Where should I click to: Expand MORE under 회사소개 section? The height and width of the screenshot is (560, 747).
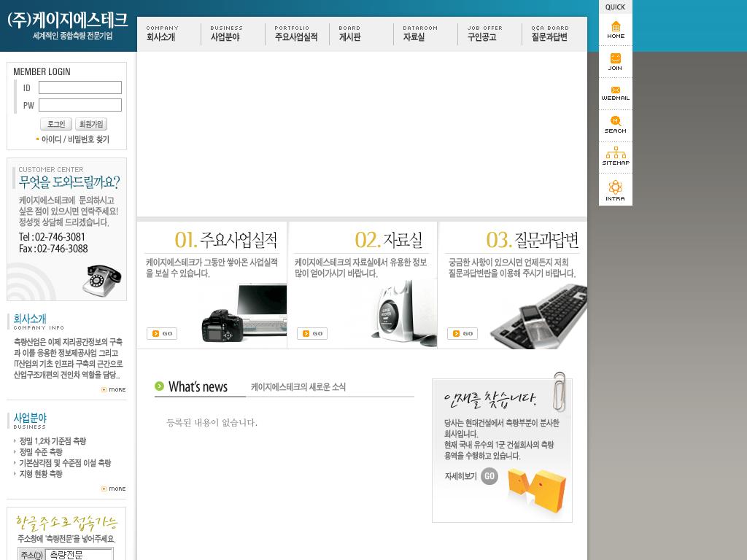[x=114, y=389]
